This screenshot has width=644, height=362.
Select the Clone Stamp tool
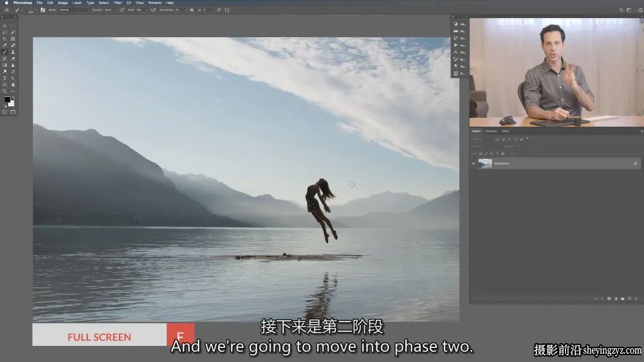[13, 52]
